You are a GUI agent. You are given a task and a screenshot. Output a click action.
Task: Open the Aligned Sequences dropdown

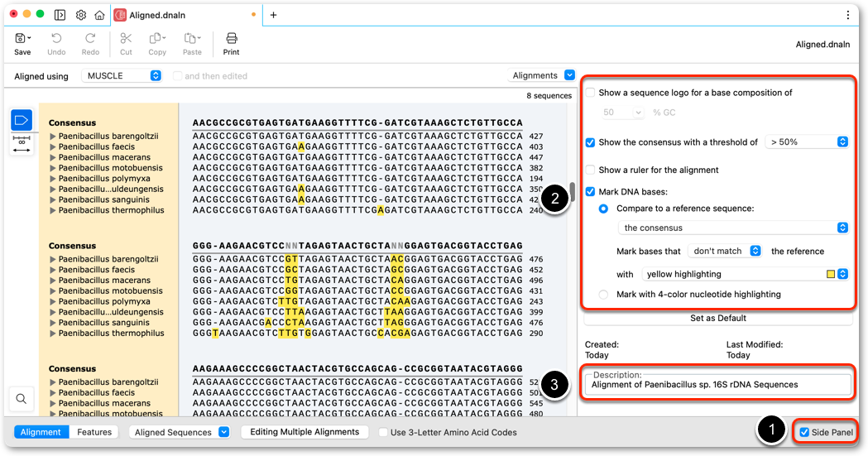coord(180,432)
